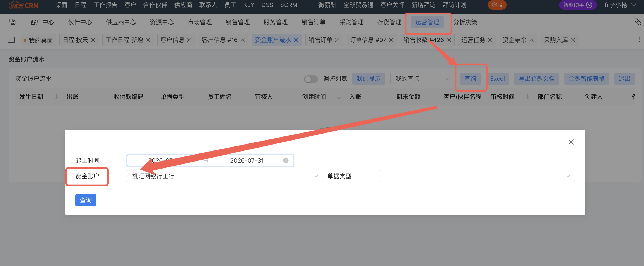This screenshot has height=266, width=644.
Task: Switch to the 我的桌面 tab
Action: coord(38,40)
